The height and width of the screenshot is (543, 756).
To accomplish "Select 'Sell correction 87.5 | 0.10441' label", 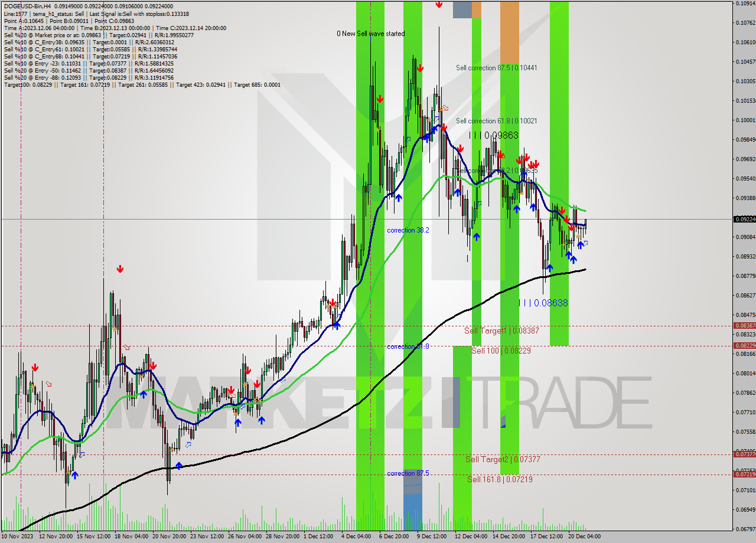I will [497, 68].
